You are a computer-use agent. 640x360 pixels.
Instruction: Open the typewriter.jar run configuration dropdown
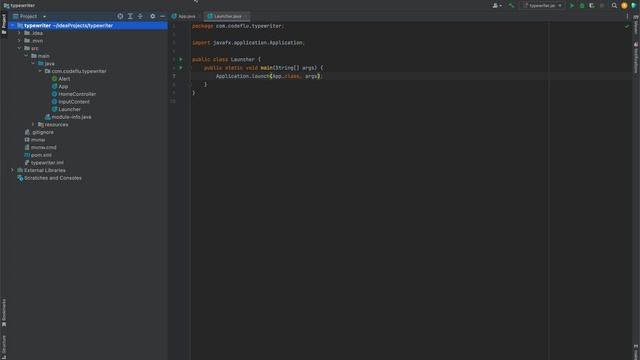pyautogui.click(x=543, y=6)
